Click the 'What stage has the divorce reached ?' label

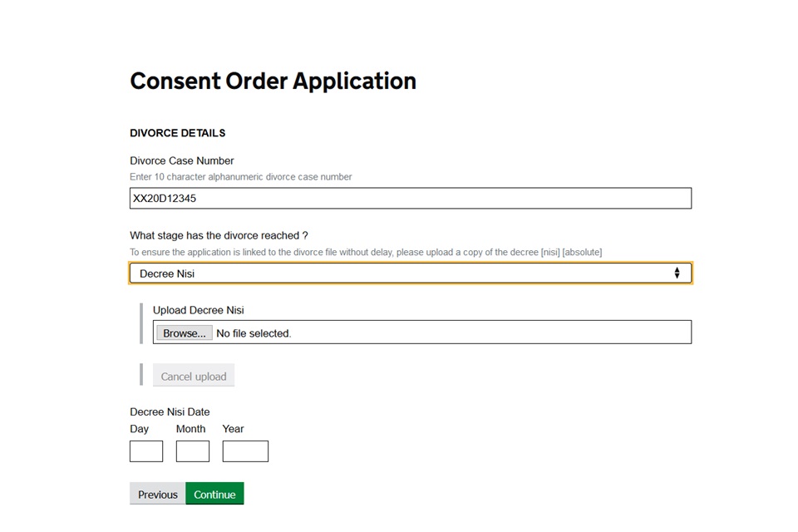point(219,236)
